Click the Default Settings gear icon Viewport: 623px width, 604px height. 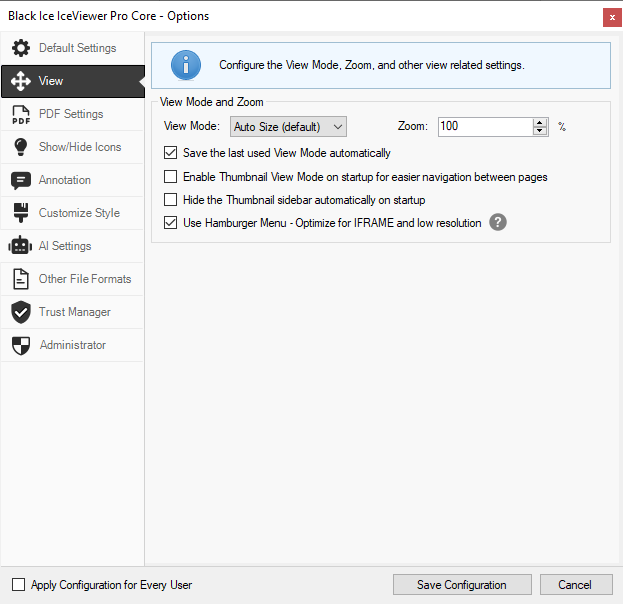(x=21, y=48)
